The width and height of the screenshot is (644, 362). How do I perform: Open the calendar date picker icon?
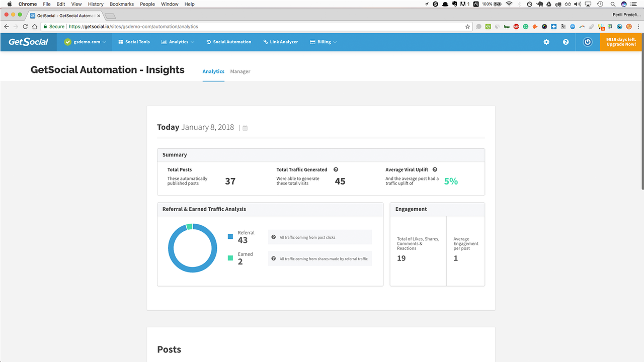245,128
